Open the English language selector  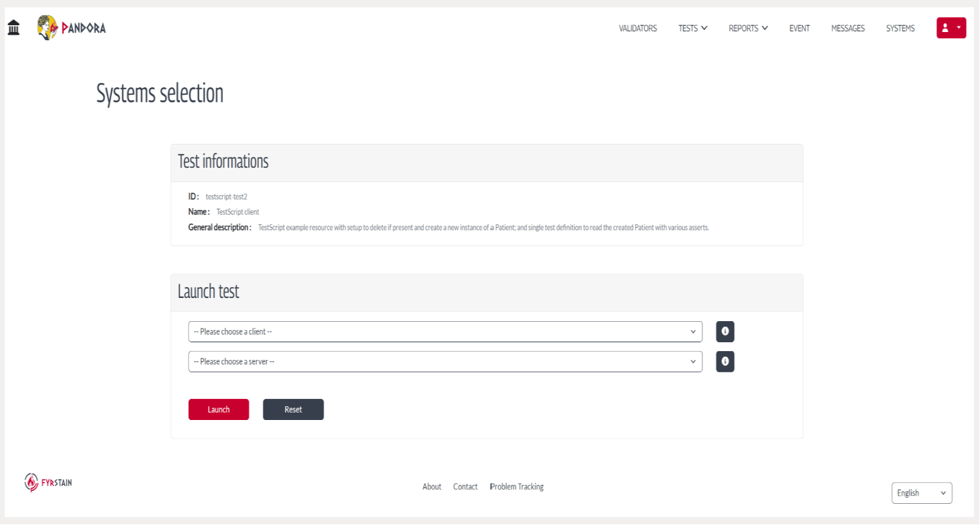(x=921, y=492)
